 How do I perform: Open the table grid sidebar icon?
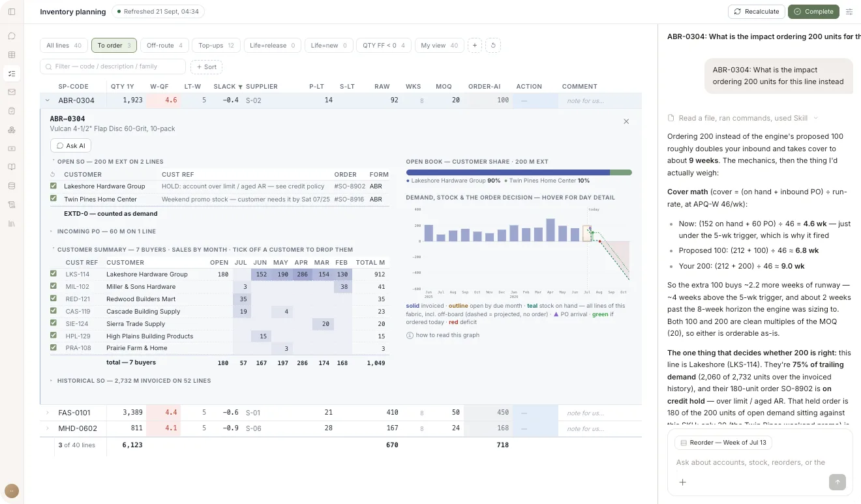point(12,55)
